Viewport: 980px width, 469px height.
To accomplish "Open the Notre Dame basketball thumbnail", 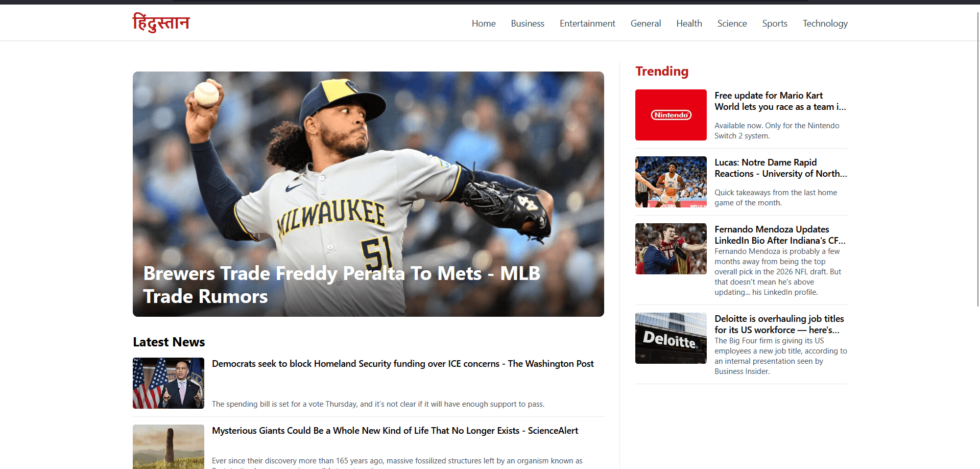I will (x=671, y=182).
